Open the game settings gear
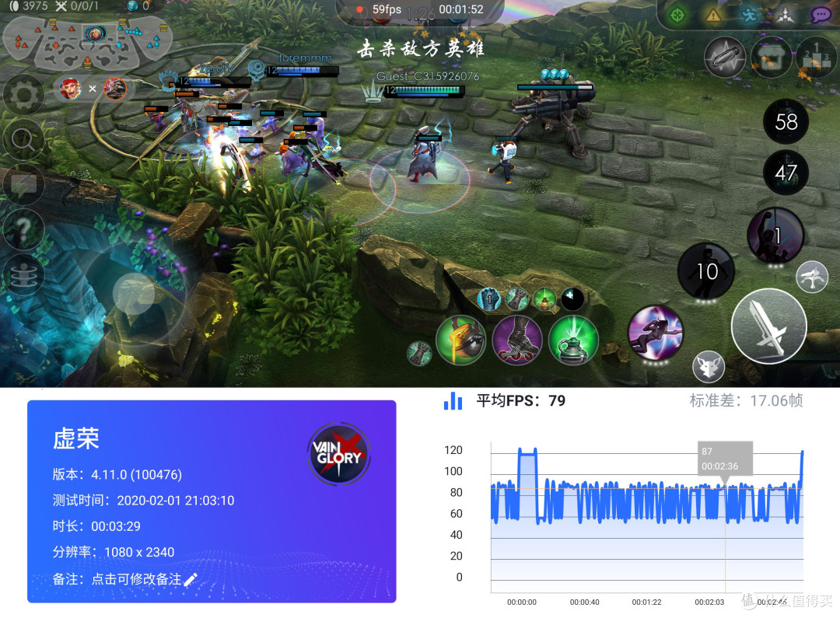This screenshot has height=618, width=840. [x=23, y=95]
